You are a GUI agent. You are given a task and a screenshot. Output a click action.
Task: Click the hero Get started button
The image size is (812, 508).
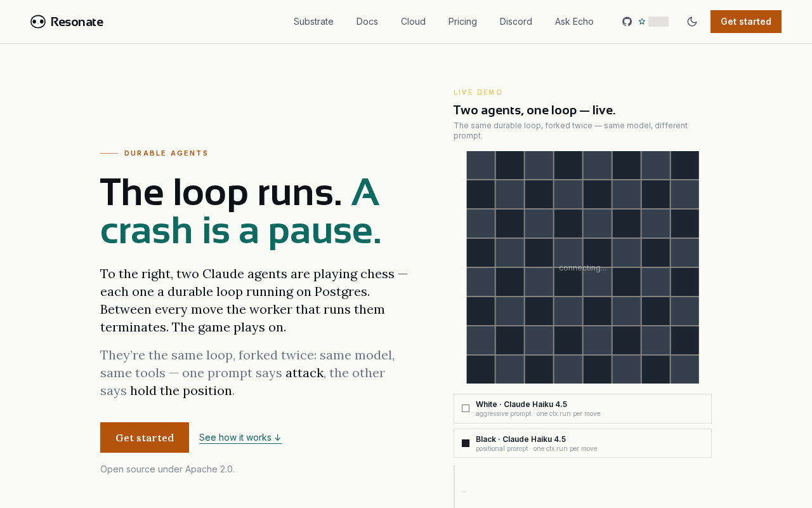[145, 438]
